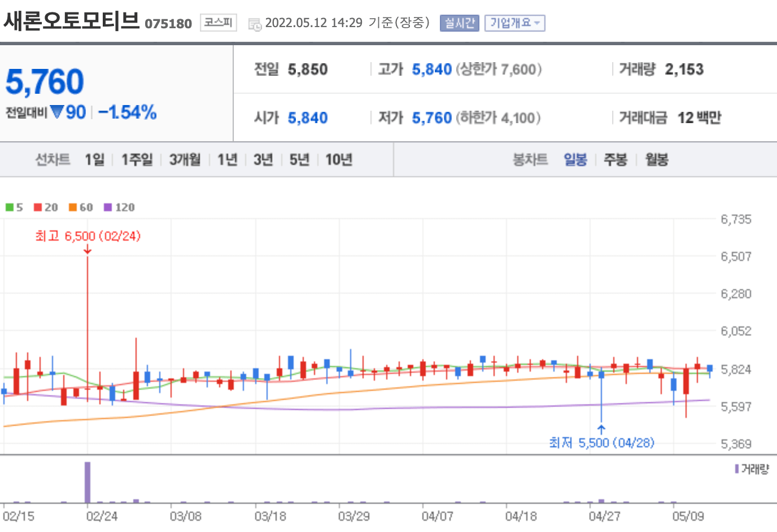The width and height of the screenshot is (777, 532).
Task: Click the red 20-day moving average swatch
Action: 38,207
